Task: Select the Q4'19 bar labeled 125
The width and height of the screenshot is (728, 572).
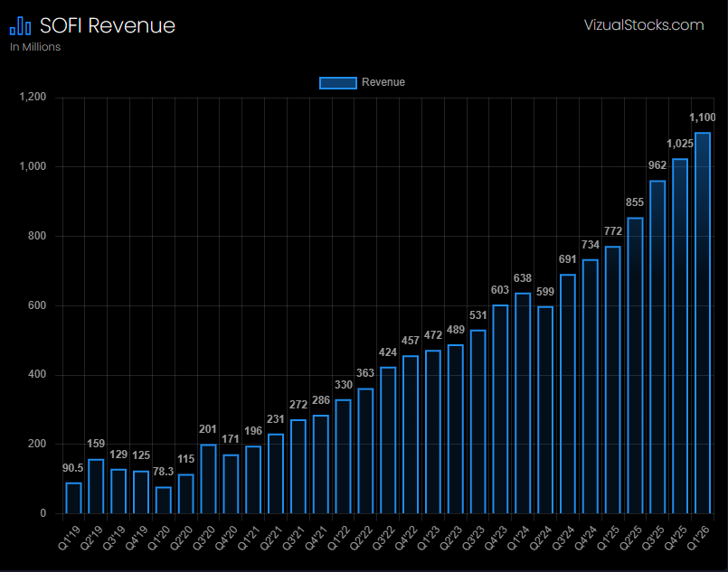Action: [x=141, y=492]
